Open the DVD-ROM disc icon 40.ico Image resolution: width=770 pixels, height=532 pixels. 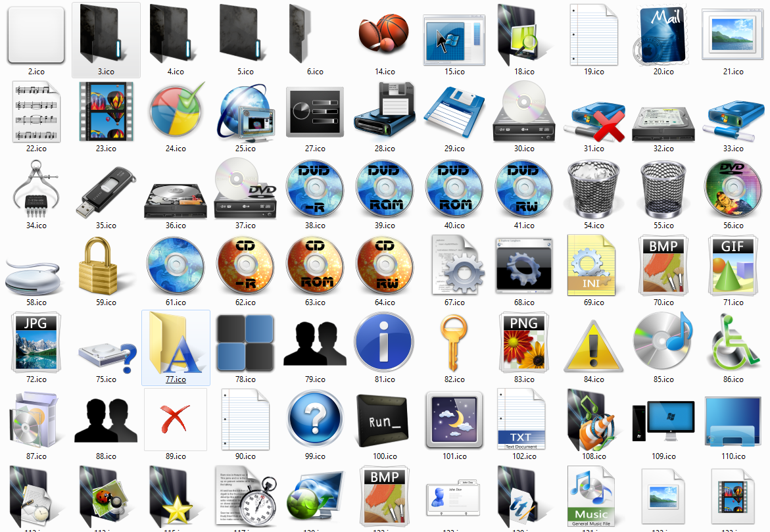(454, 188)
